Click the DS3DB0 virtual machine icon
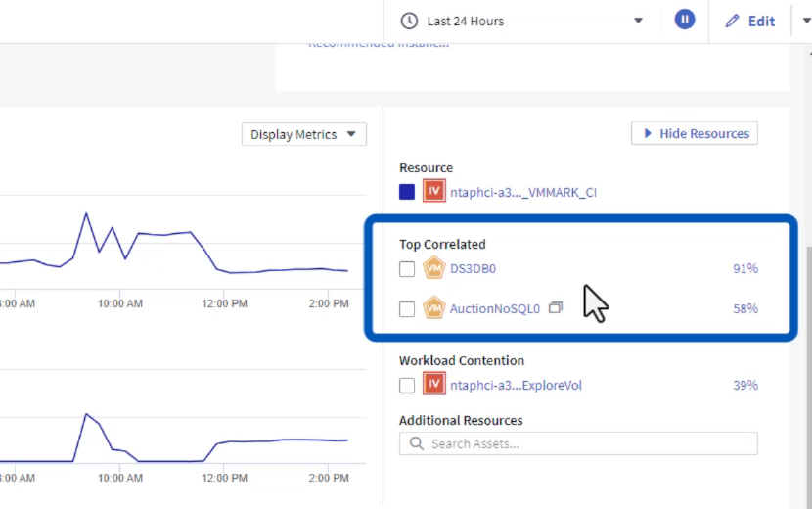 pos(433,268)
